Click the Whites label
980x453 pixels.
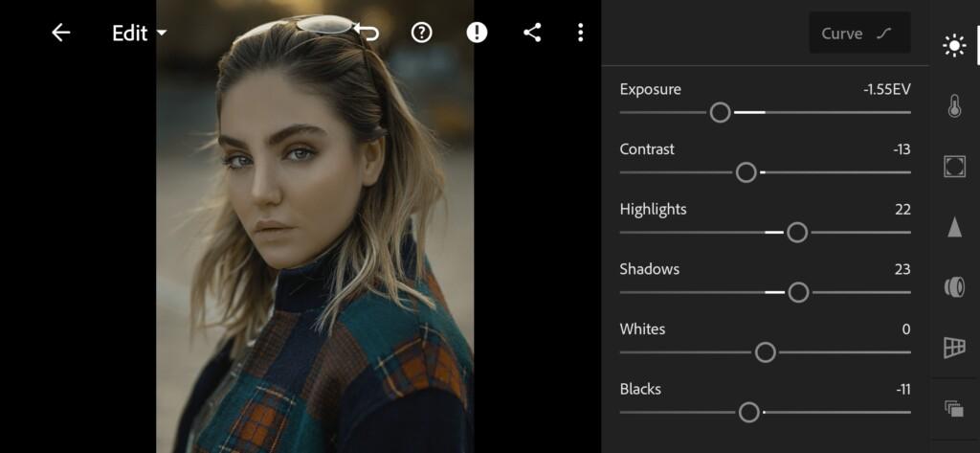point(642,329)
